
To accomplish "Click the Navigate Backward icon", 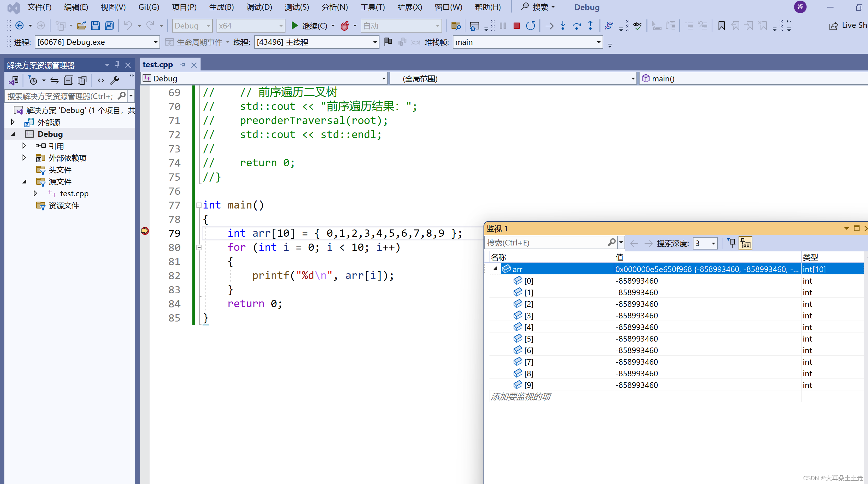I will tap(19, 26).
